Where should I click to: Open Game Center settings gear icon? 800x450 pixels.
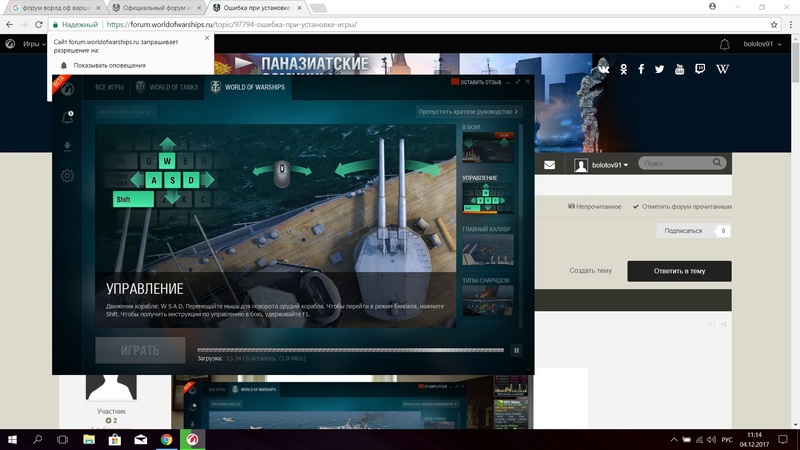tap(67, 176)
